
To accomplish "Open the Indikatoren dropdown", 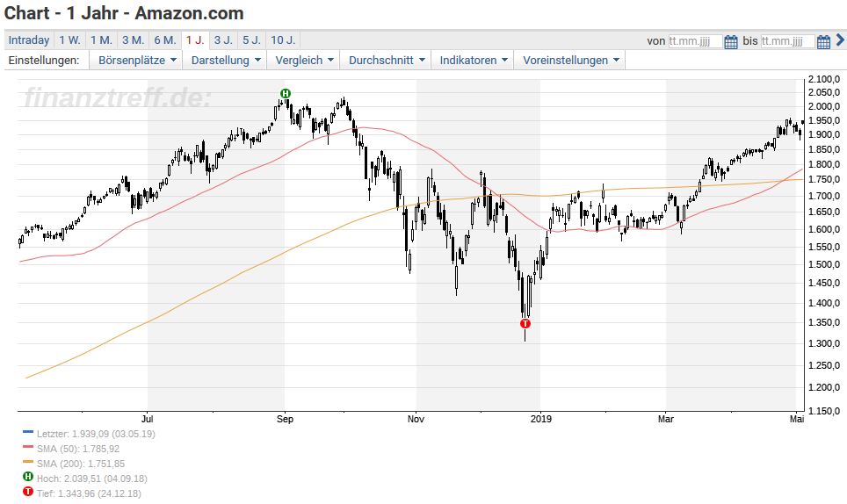I will [474, 61].
